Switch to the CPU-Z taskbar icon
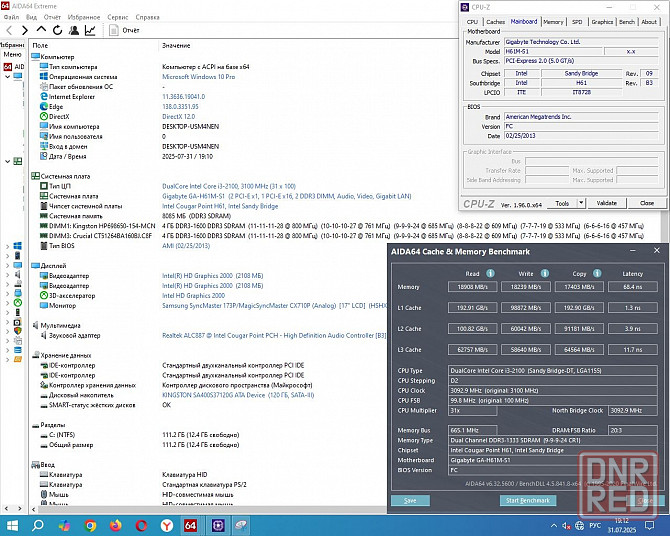Viewport: 670px width, 536px height. point(218,525)
